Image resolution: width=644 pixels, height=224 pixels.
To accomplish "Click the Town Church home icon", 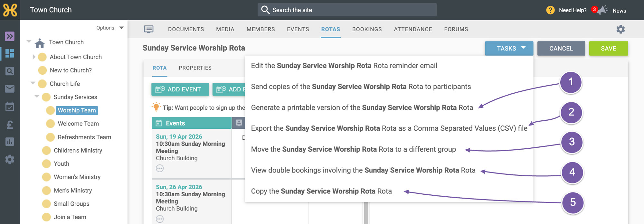I will (x=40, y=43).
